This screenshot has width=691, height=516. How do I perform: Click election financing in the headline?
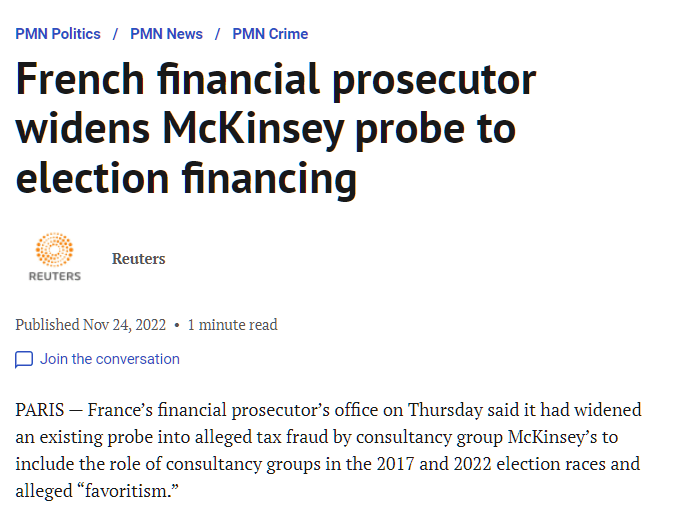point(186,178)
